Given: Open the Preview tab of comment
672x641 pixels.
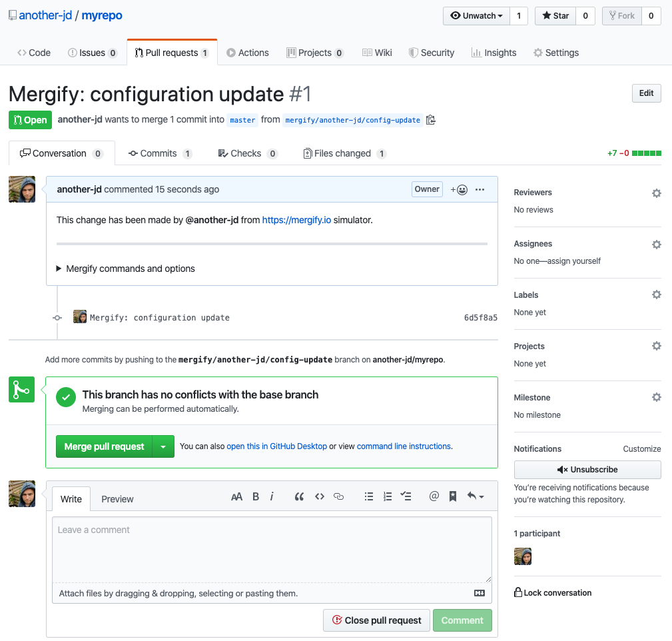Looking at the screenshot, I should 117,499.
